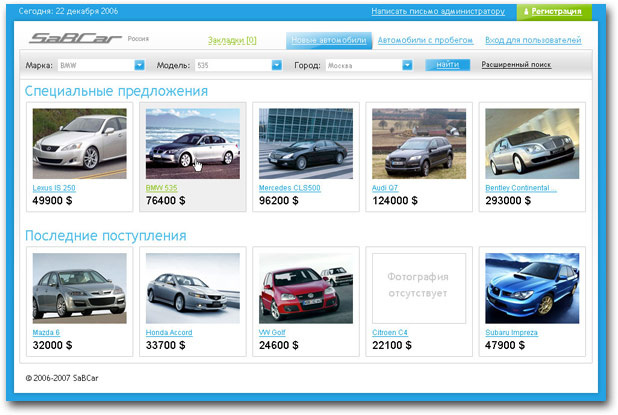Viewport: 618px width, 415px height.
Task: Click the © 2006-2007 SaBCar footer text
Action: [x=62, y=378]
